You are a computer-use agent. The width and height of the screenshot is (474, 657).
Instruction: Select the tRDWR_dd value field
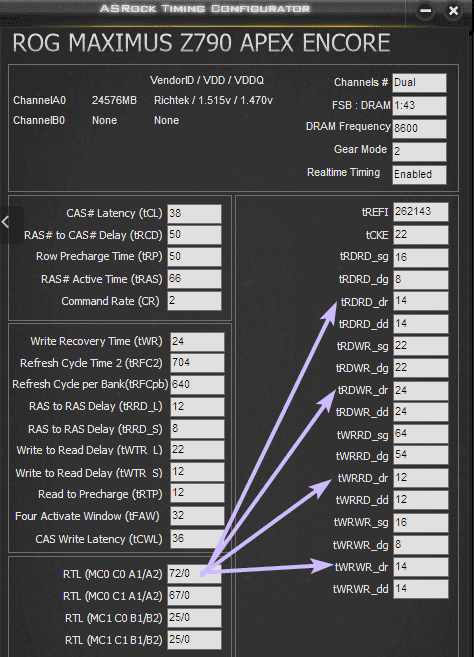[x=421, y=412]
